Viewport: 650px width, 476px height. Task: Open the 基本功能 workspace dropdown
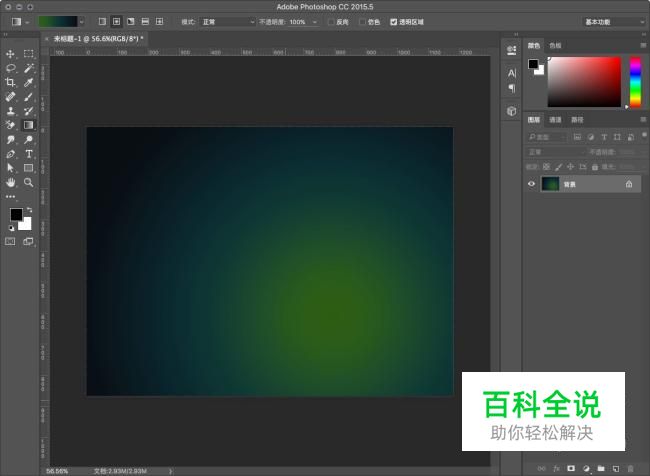tap(612, 21)
